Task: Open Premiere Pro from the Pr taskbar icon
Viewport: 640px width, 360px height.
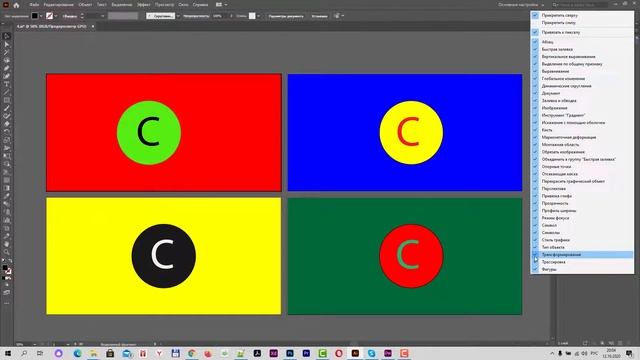Action: point(306,353)
